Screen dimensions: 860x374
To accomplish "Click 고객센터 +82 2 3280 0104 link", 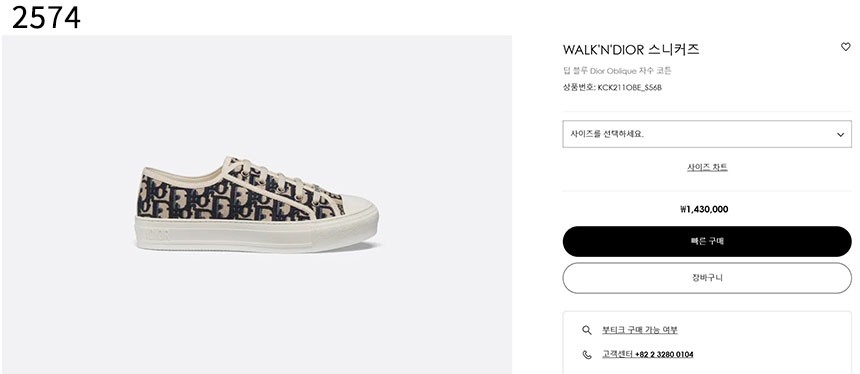I will [x=647, y=354].
